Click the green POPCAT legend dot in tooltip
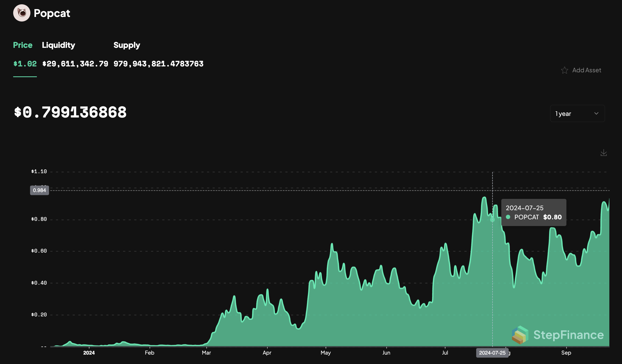The image size is (622, 364). tap(508, 217)
